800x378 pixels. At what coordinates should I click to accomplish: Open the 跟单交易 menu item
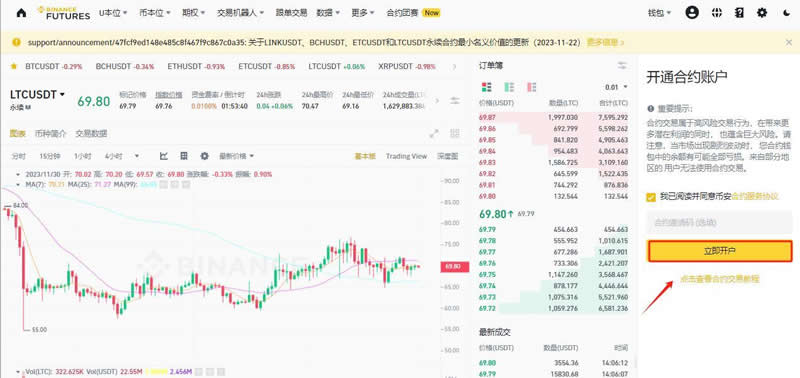[291, 13]
